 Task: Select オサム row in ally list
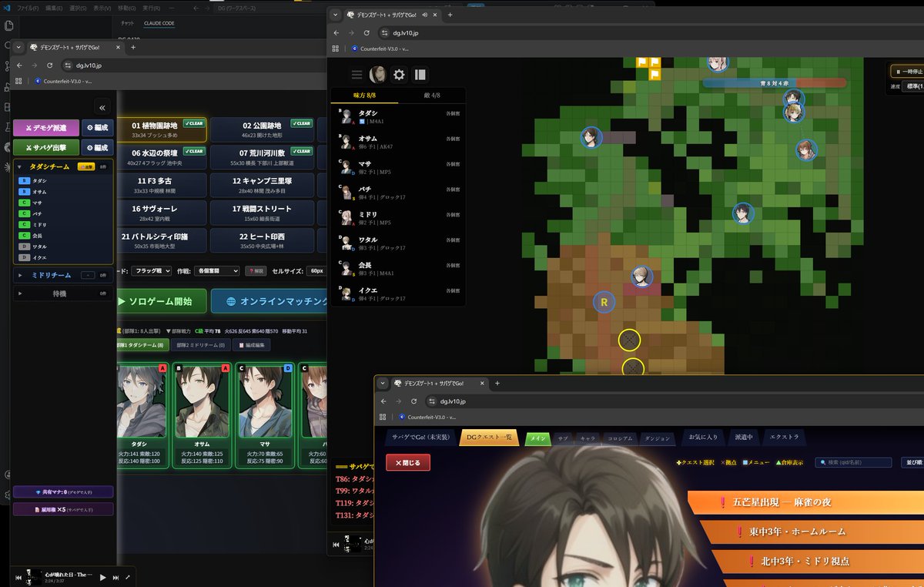coord(399,141)
